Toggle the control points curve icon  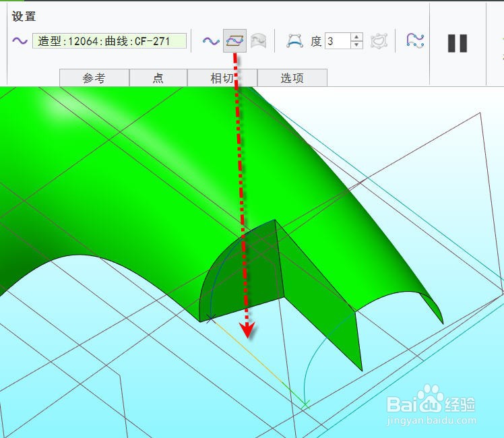(294, 41)
